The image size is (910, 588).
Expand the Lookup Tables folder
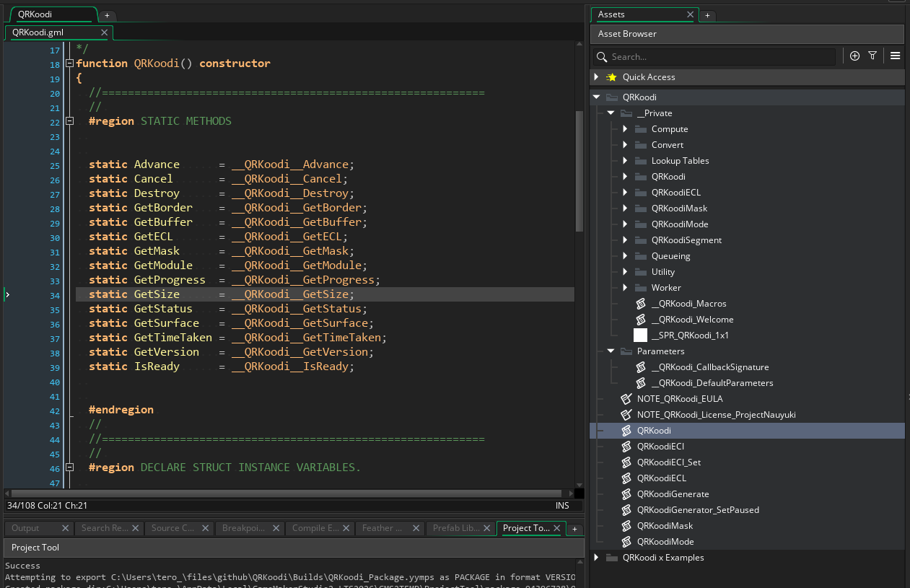(x=625, y=161)
